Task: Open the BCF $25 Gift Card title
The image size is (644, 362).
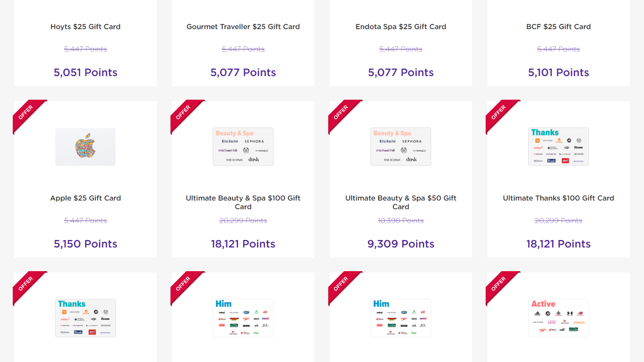Action: (x=558, y=27)
